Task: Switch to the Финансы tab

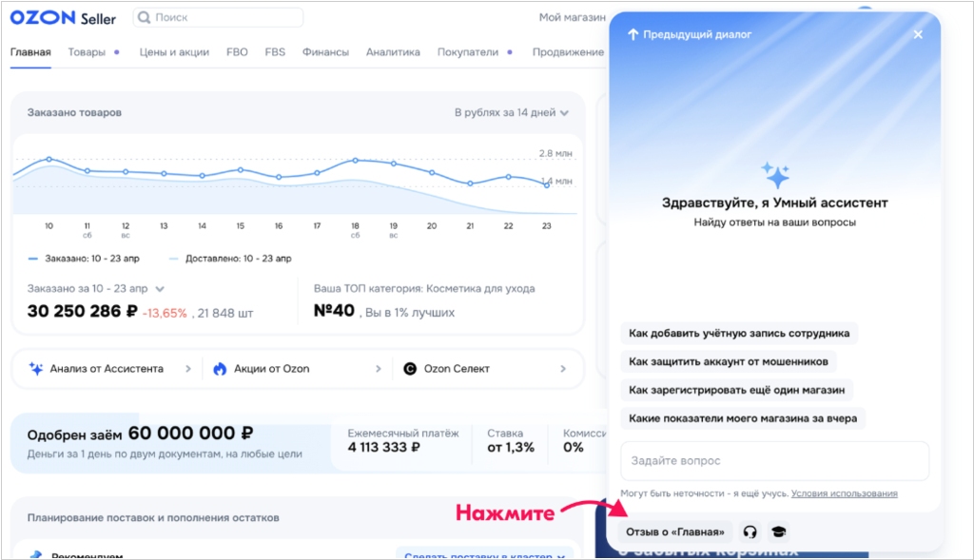Action: click(325, 52)
